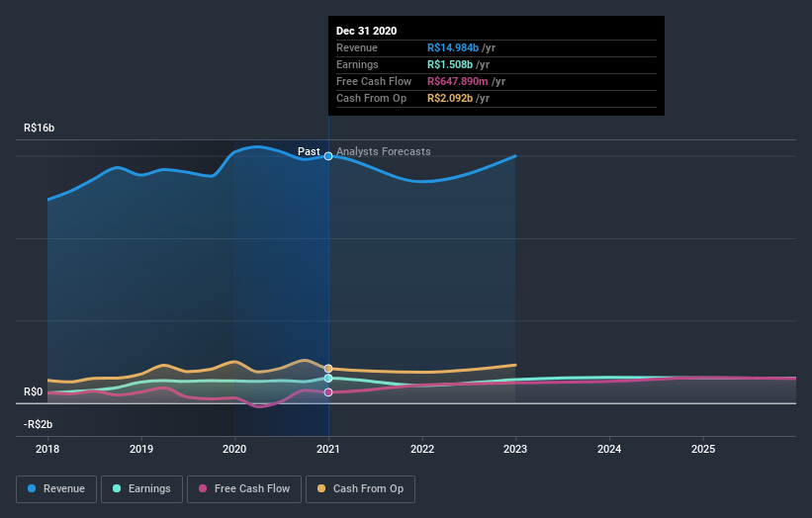The height and width of the screenshot is (518, 812).
Task: Click the R$2.092b cash from op value
Action: (450, 98)
